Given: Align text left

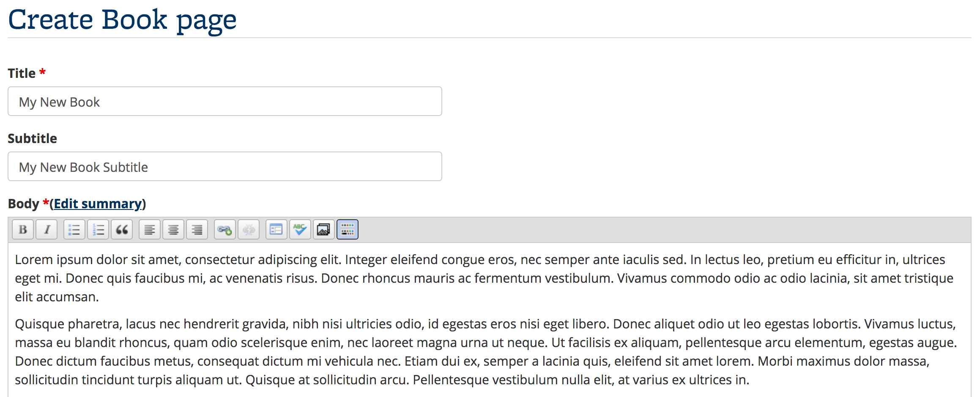Looking at the screenshot, I should [150, 229].
